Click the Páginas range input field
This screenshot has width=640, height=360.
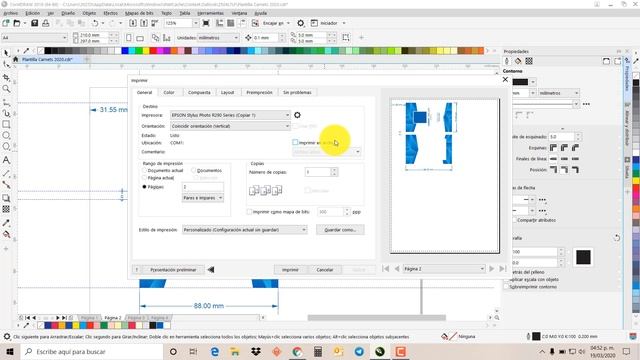(202, 187)
